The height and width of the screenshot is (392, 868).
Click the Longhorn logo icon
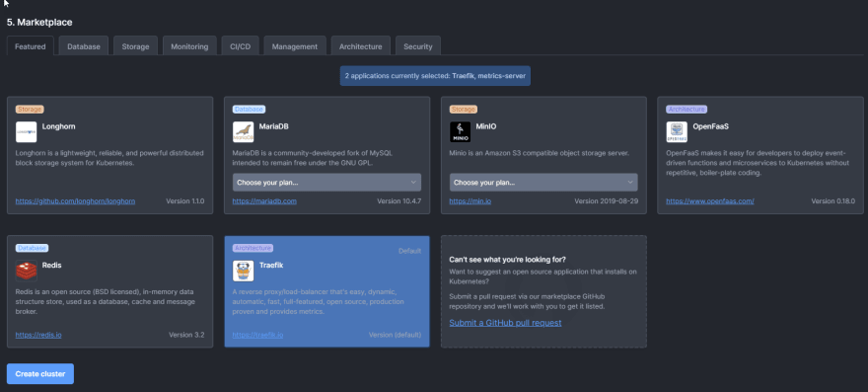[26, 132]
